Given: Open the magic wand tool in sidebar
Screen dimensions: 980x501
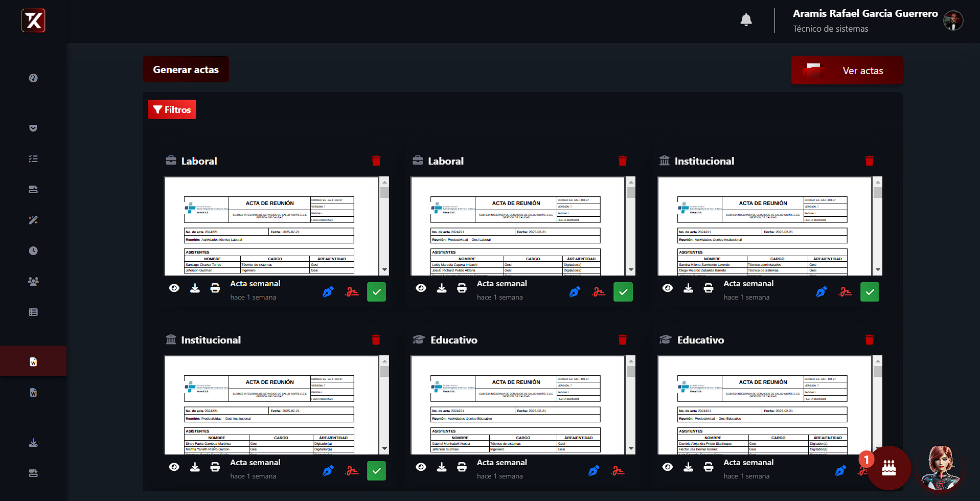Looking at the screenshot, I should pyautogui.click(x=33, y=220).
